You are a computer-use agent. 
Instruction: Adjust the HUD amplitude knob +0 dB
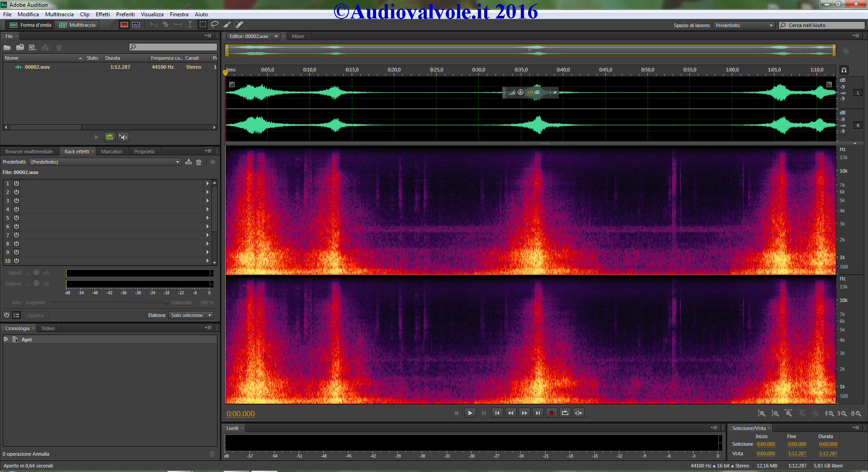[x=520, y=92]
